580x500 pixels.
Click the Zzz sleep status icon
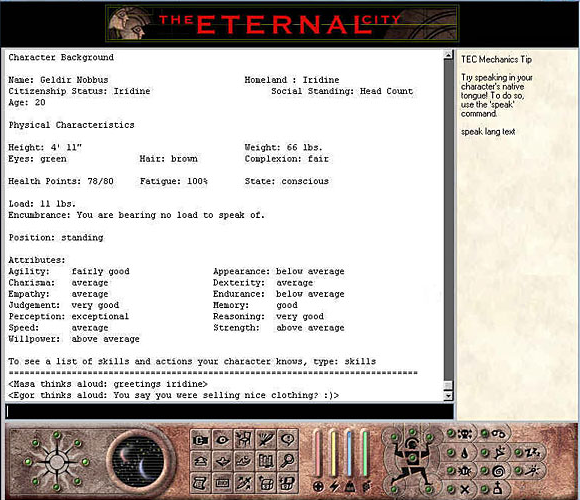533,452
